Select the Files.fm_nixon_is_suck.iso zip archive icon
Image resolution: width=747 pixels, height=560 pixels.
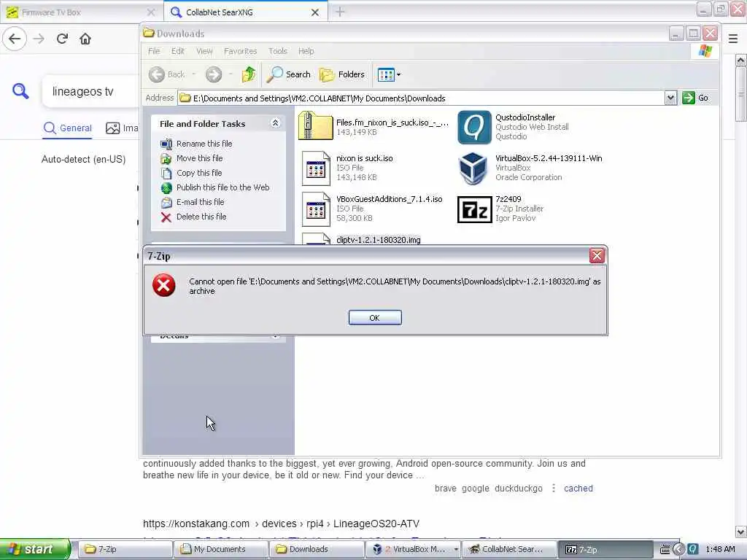[315, 125]
